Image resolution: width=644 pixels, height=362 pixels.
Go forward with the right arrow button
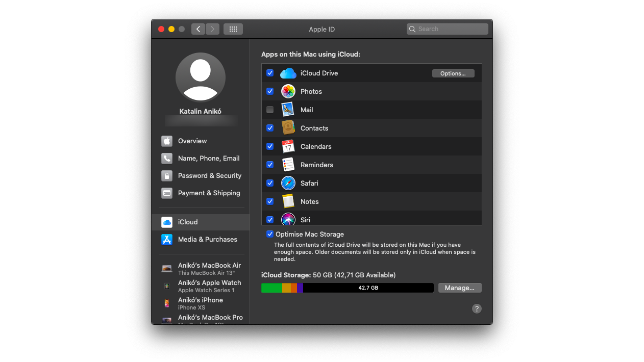213,29
